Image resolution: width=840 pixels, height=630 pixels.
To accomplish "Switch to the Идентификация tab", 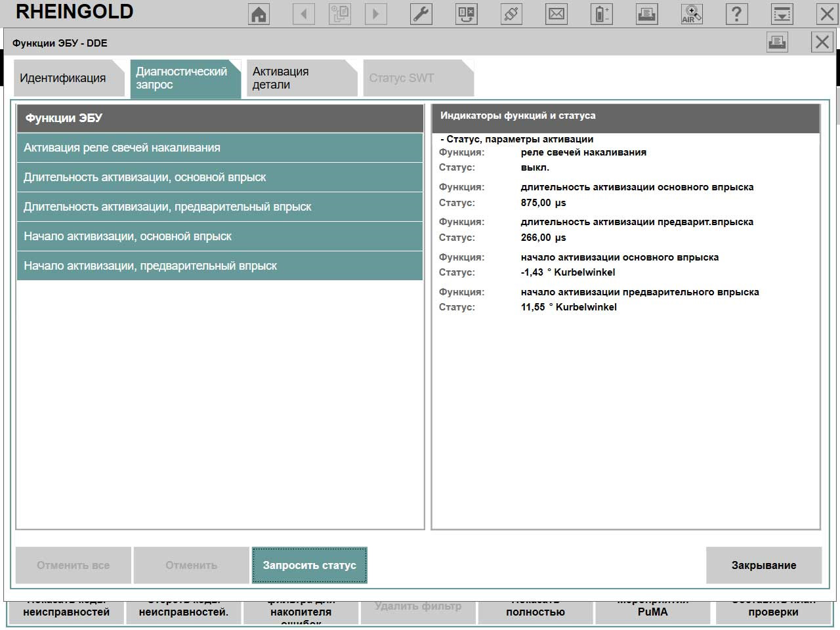I will (x=68, y=78).
